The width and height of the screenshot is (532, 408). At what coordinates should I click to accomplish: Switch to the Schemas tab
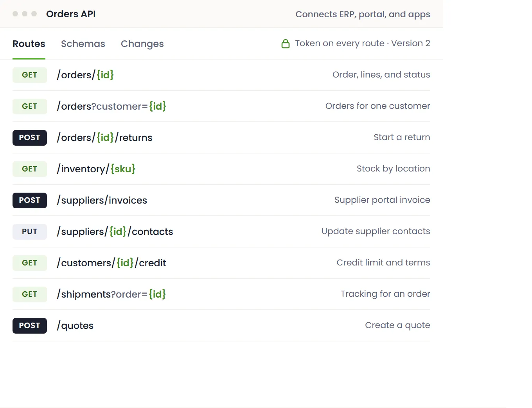[83, 44]
